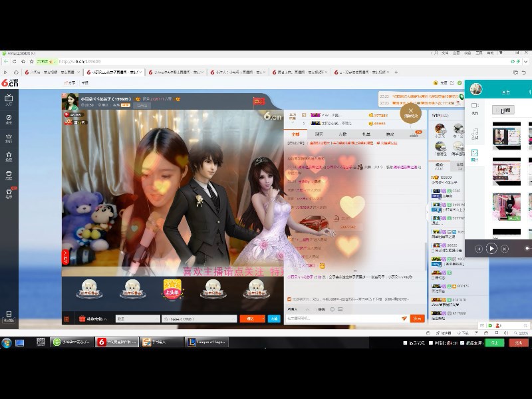The image size is (532, 399).
Task: Click paper plane icon beside chat input
Action: coord(404,319)
